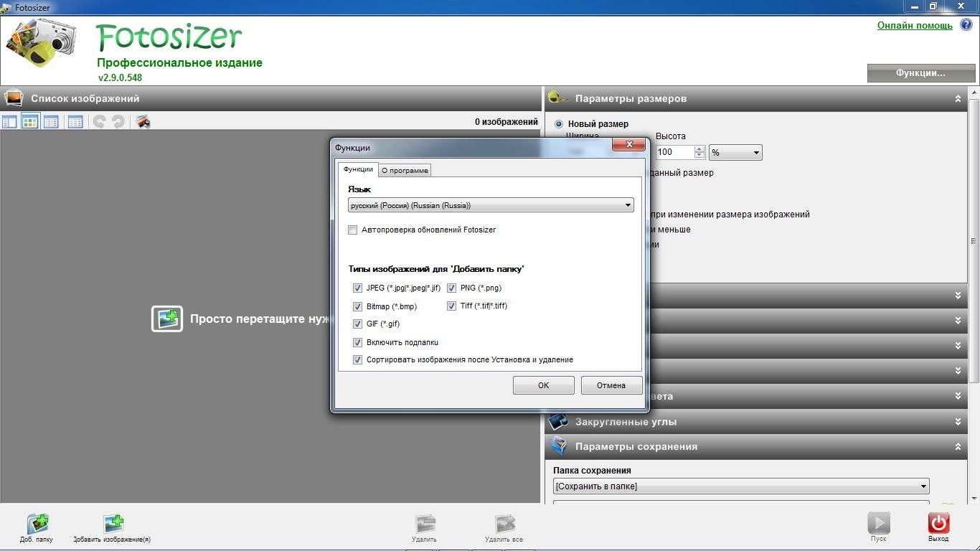Uncheck the GIF (*.gif) checkbox
The image size is (980, 551).
click(x=357, y=324)
